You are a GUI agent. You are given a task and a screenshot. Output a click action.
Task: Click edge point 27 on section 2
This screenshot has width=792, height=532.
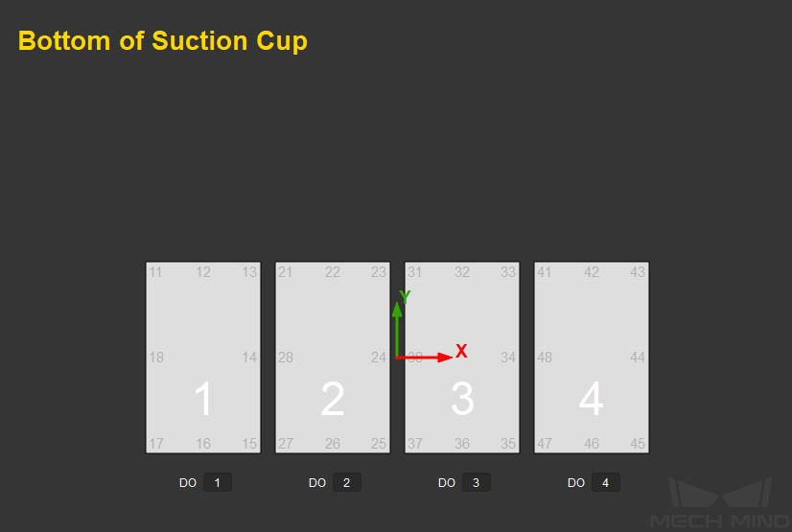click(x=286, y=444)
